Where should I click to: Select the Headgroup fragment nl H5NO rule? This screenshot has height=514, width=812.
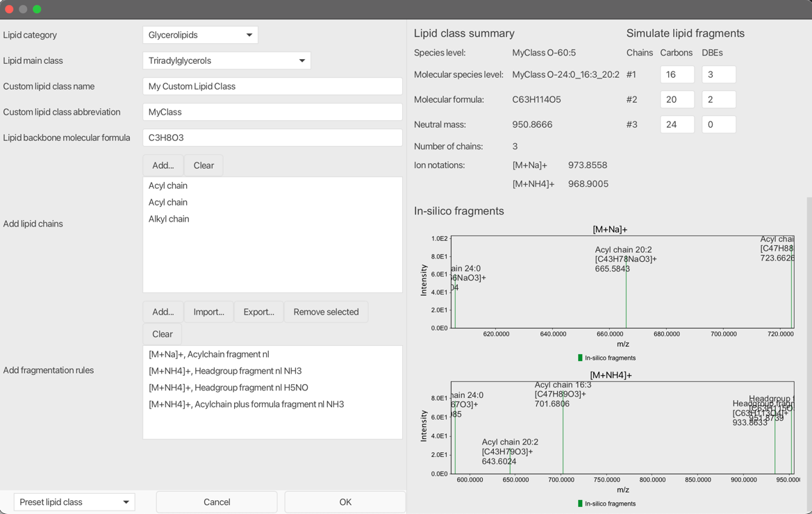pyautogui.click(x=272, y=388)
